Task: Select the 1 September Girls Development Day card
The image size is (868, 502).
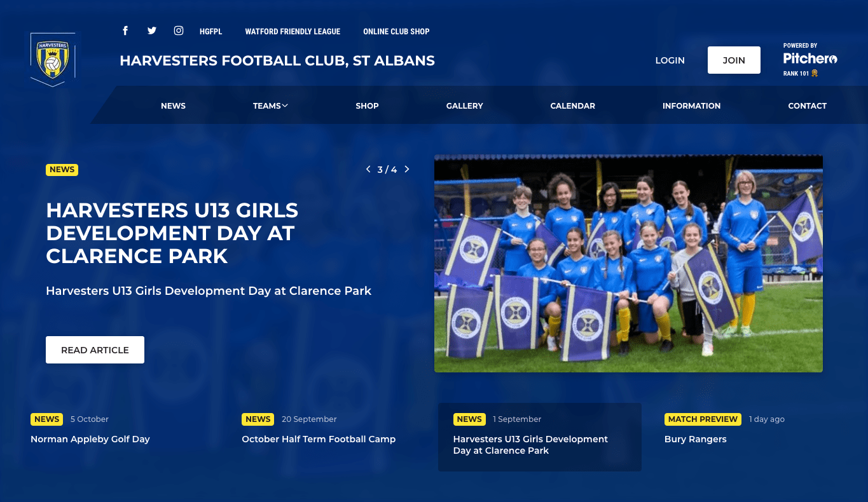Action: pyautogui.click(x=539, y=437)
